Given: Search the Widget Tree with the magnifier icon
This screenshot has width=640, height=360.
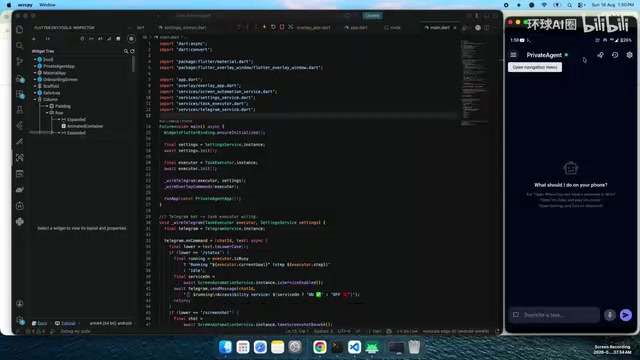Looking at the screenshot, I should [126, 51].
